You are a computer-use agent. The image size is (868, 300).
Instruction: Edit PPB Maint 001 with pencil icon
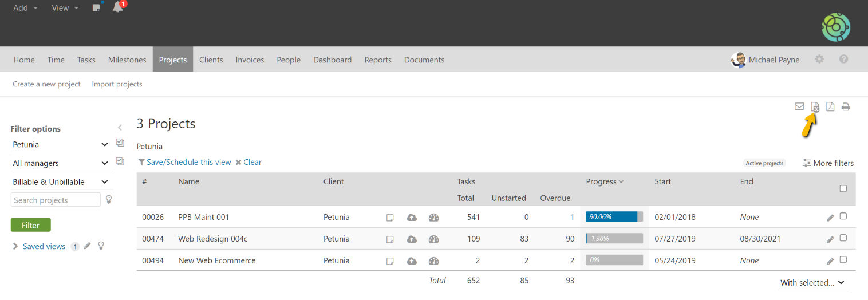[830, 218]
